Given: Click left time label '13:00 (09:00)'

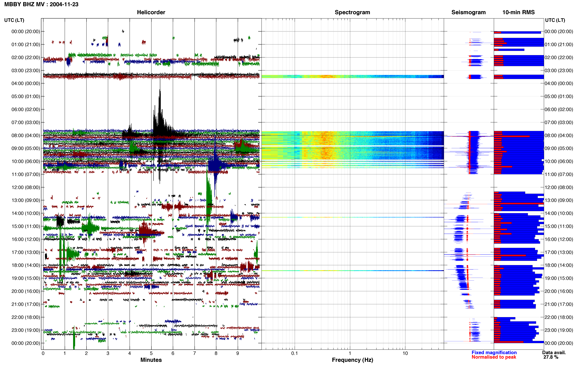Looking at the screenshot, I should click(26, 200).
